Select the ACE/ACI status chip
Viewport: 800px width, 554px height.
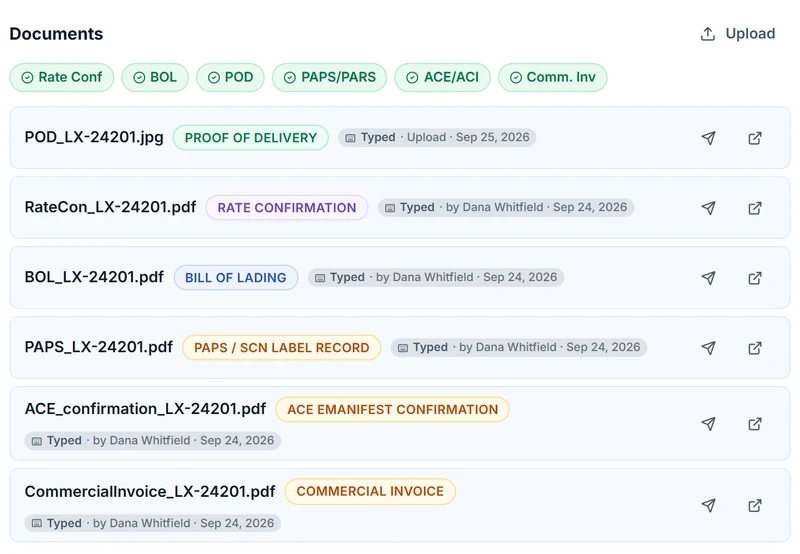tap(442, 78)
